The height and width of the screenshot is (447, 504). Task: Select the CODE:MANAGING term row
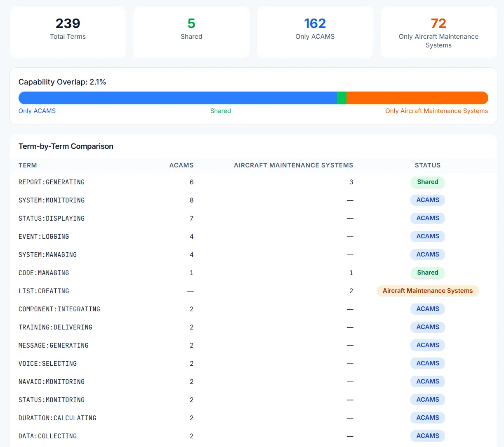pyautogui.click(x=44, y=273)
